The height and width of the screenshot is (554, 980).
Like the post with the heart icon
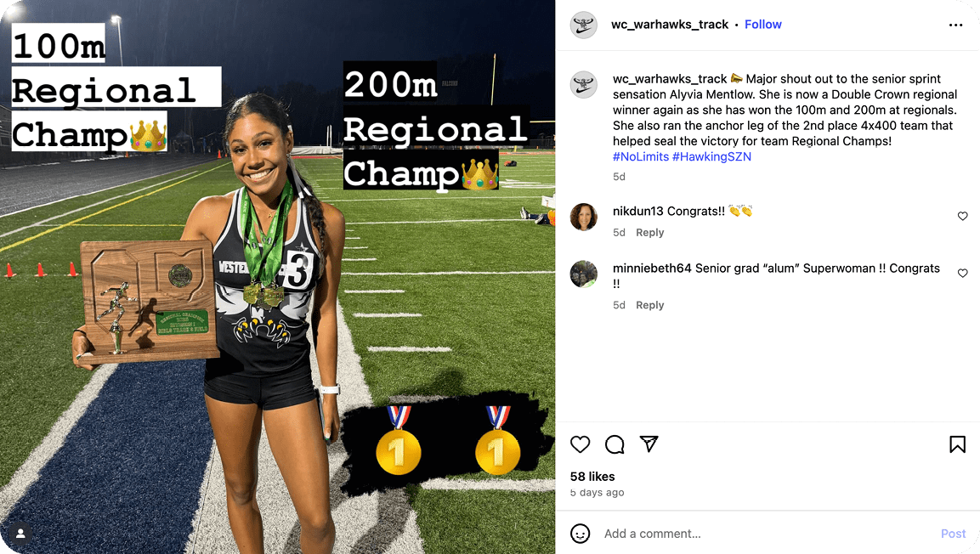[580, 444]
